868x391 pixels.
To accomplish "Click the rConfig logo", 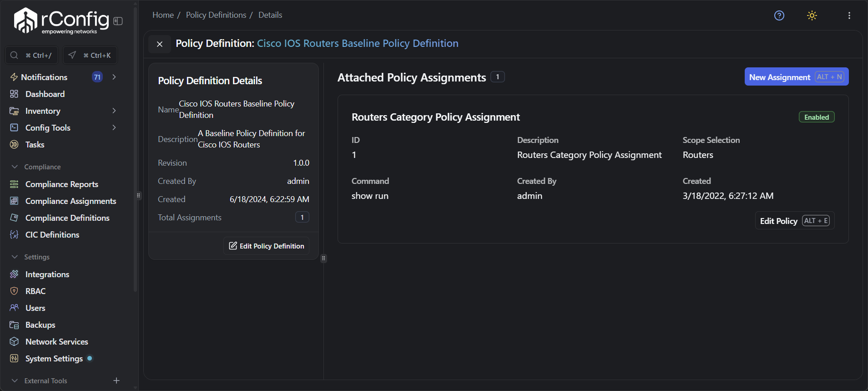I will tap(62, 21).
